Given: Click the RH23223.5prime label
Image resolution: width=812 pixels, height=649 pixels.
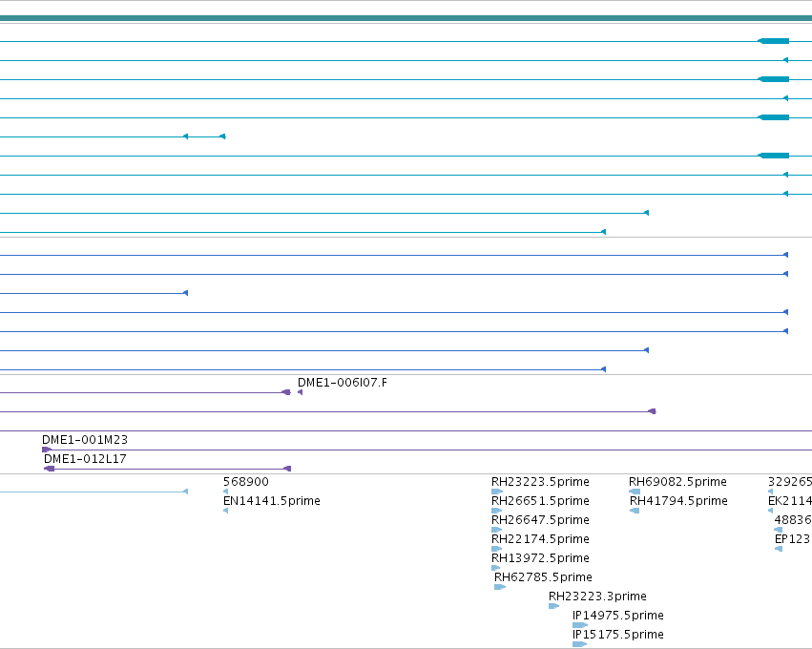Looking at the screenshot, I should 540,482.
